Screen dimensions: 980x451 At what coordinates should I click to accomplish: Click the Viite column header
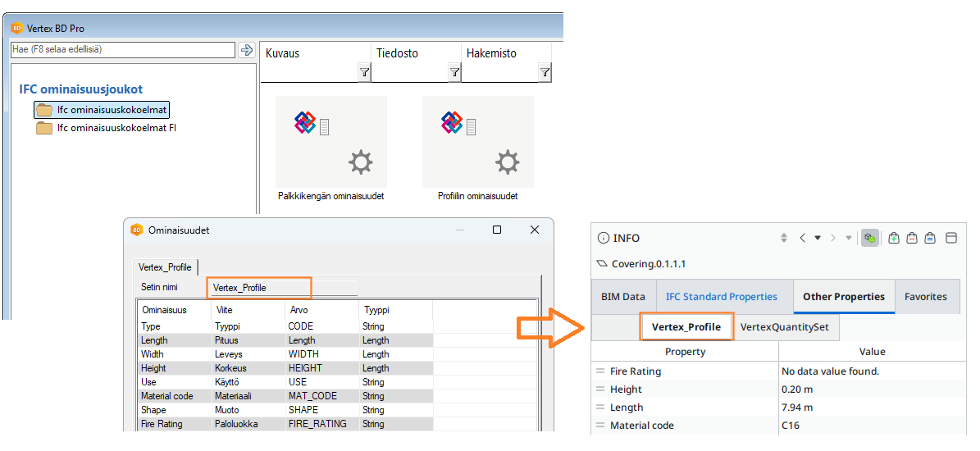248,310
